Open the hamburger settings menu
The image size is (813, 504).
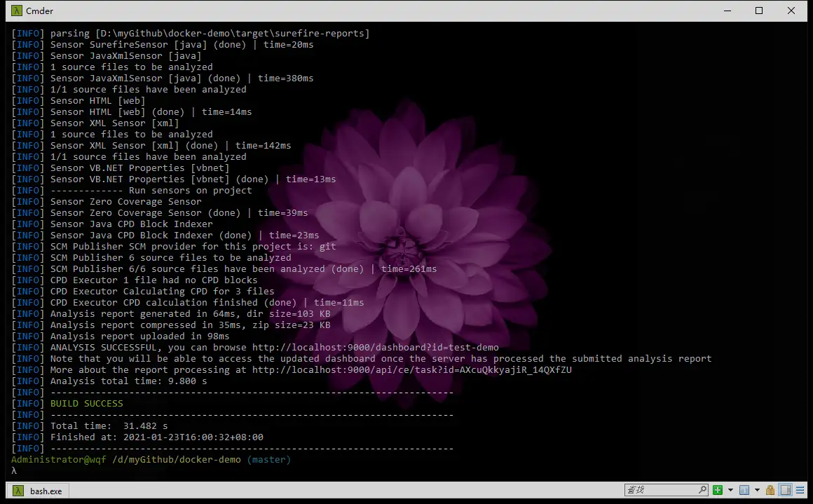click(x=800, y=490)
